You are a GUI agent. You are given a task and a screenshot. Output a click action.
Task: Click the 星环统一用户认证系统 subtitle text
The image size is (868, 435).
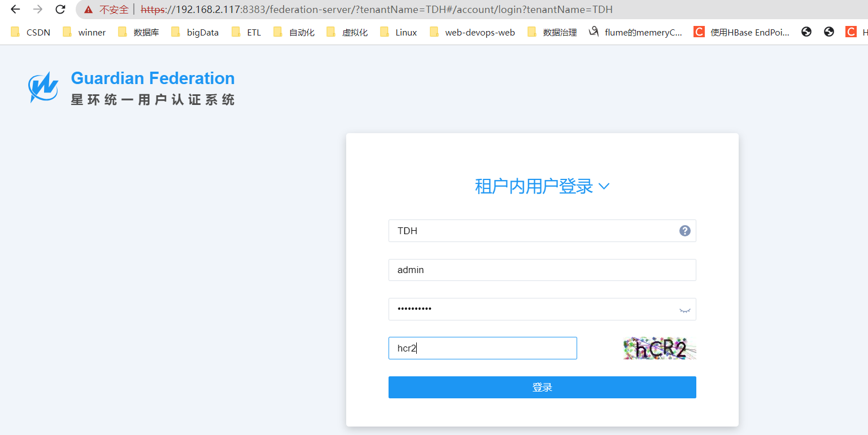click(x=153, y=100)
